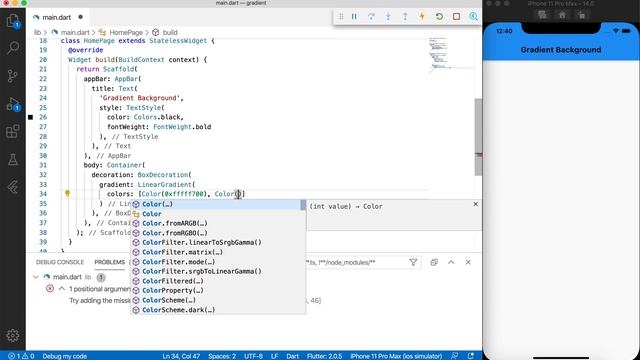
Task: Switch to the DEBUG CONSOLE tab
Action: click(x=60, y=262)
